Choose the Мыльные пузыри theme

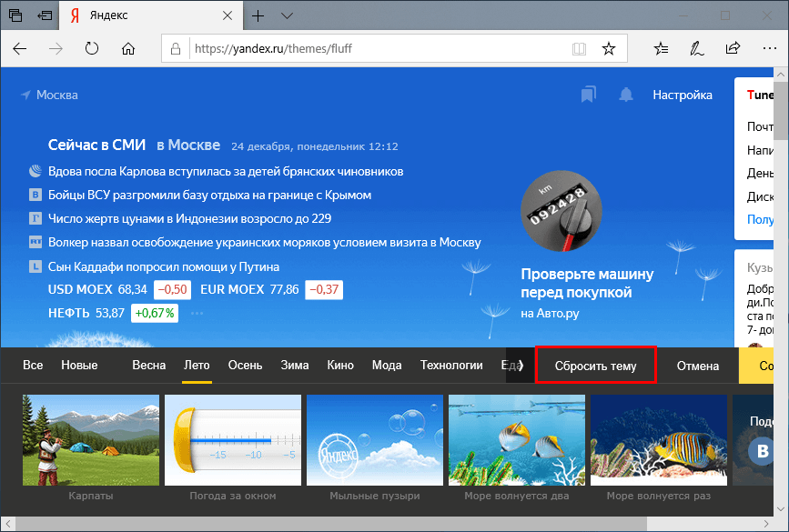click(x=375, y=440)
